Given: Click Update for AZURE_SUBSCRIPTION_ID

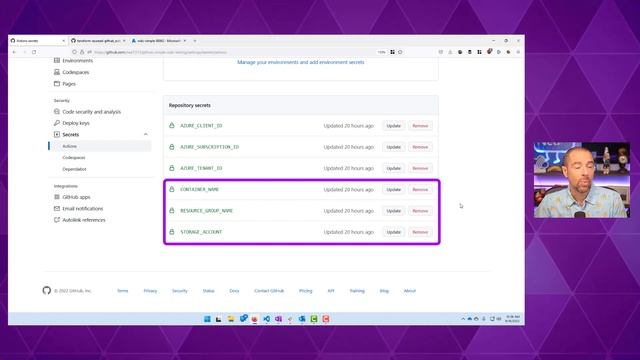Looking at the screenshot, I should 393,147.
